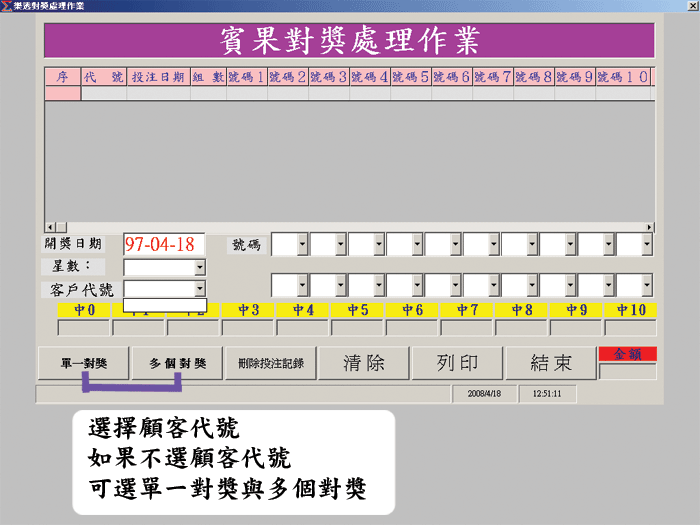Click the horizontal scrollbar left arrow
The width and height of the screenshot is (700, 525).
pyautogui.click(x=50, y=227)
